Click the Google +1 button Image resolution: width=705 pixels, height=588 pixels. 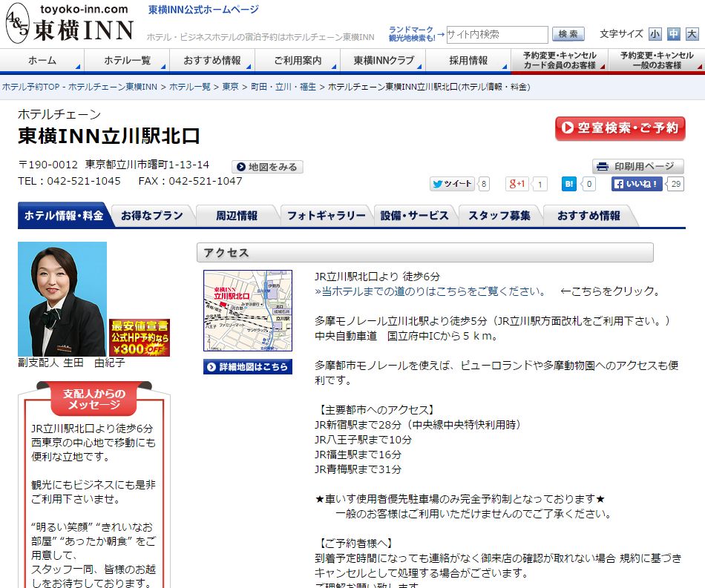(517, 184)
